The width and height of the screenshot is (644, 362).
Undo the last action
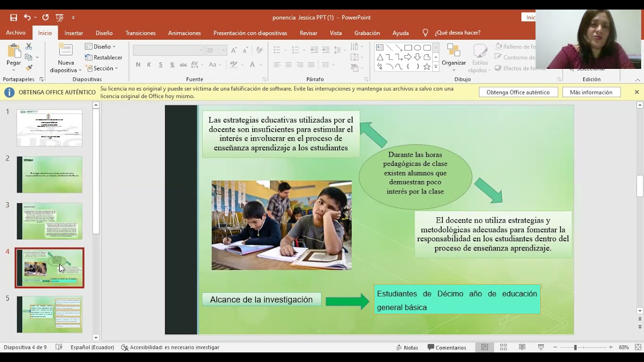tap(27, 18)
